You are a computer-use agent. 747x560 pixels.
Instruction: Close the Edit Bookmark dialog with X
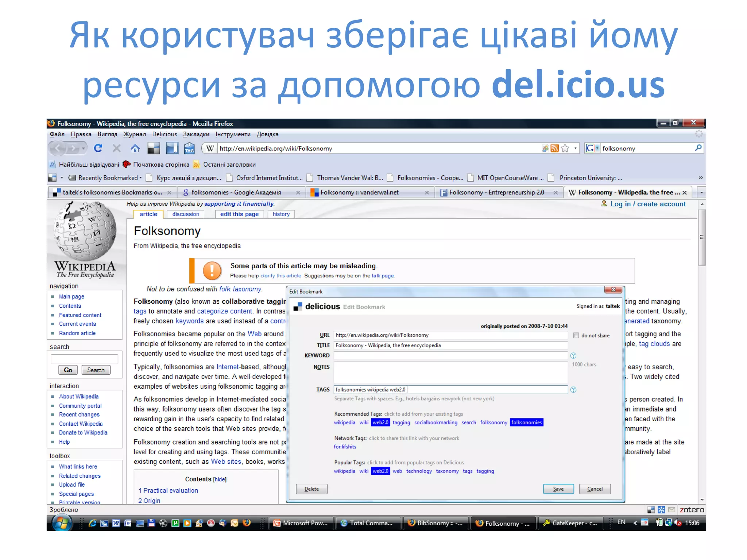coord(613,290)
